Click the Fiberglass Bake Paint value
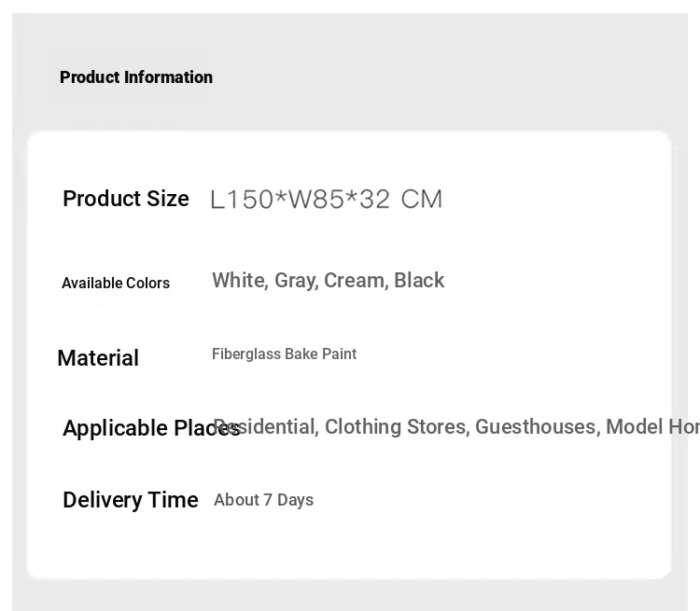 point(285,354)
